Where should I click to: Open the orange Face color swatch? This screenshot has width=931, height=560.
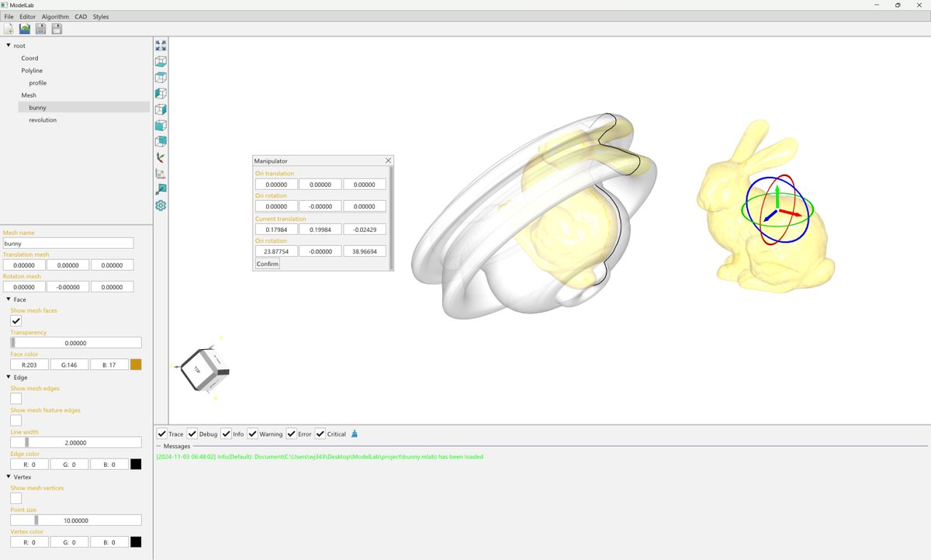click(x=136, y=365)
